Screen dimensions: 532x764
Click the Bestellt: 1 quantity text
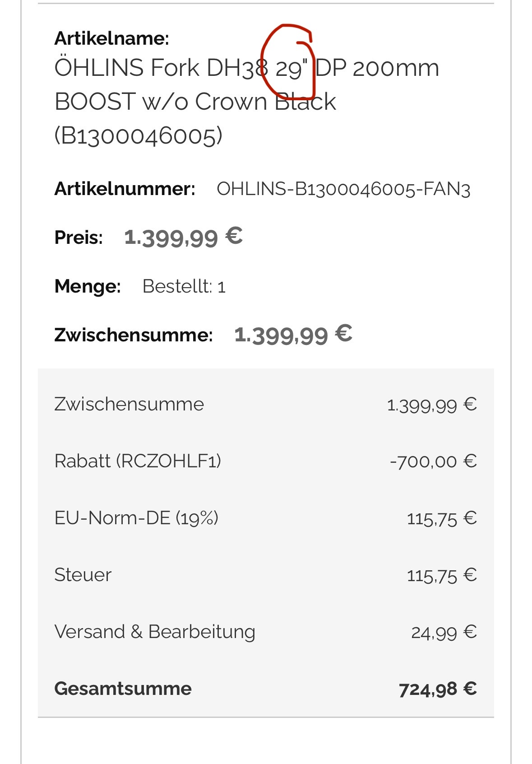[184, 286]
